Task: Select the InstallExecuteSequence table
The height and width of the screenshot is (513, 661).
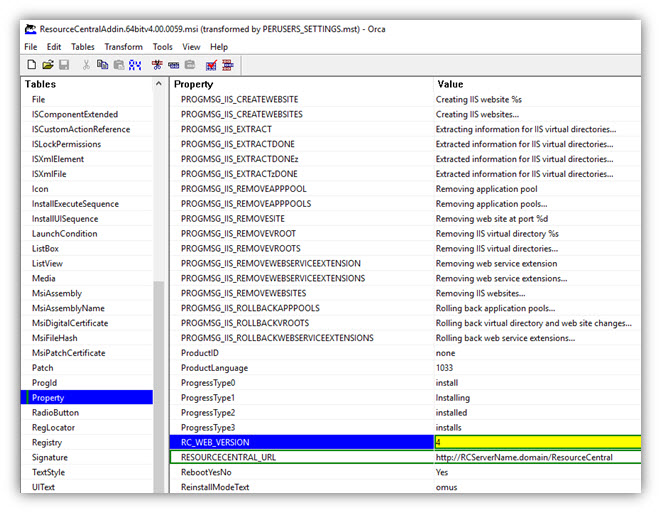Action: (75, 204)
